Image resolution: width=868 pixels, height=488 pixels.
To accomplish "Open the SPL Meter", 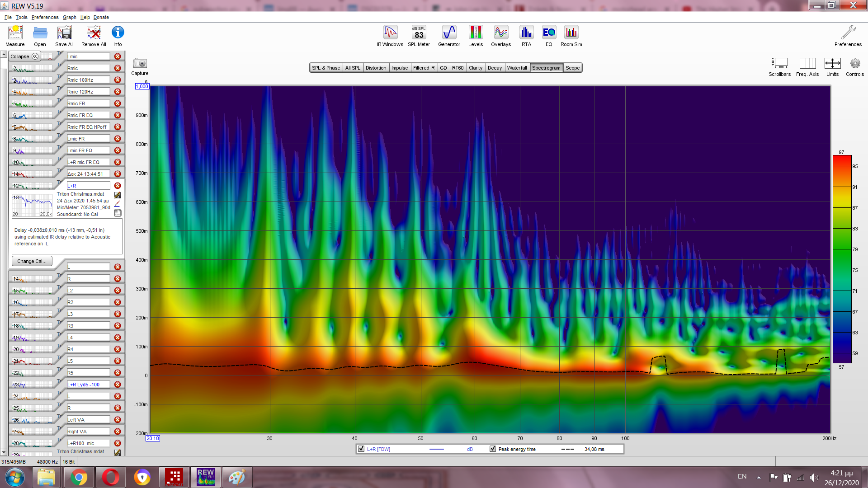I will click(x=419, y=36).
